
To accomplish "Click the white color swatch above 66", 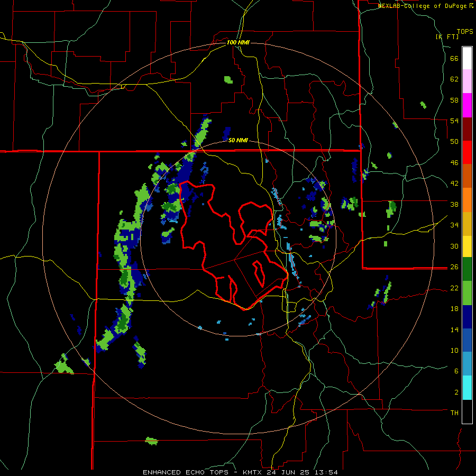I will (x=467, y=58).
